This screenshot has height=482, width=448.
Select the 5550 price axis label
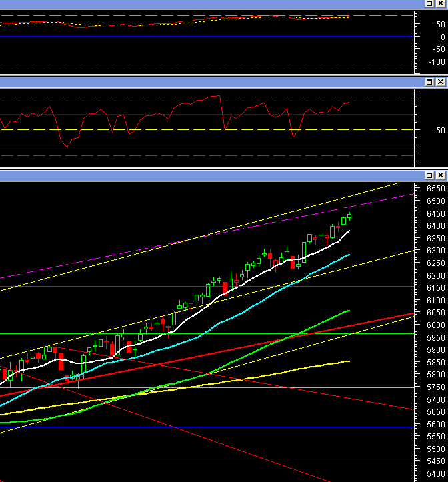436,437
